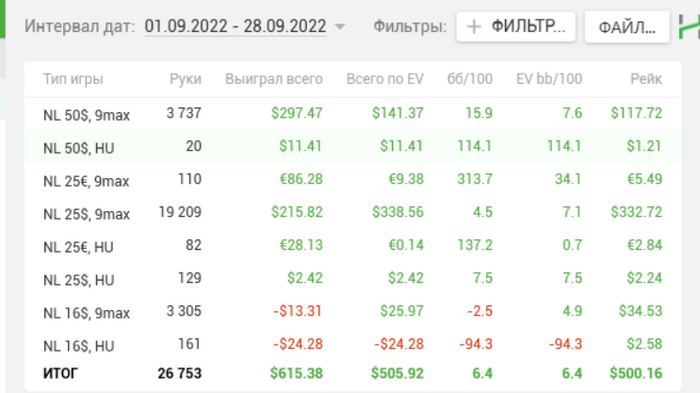Add a new filter with ФИЛЬТР button
Viewport: 700px width, 393px height.
[x=516, y=27]
